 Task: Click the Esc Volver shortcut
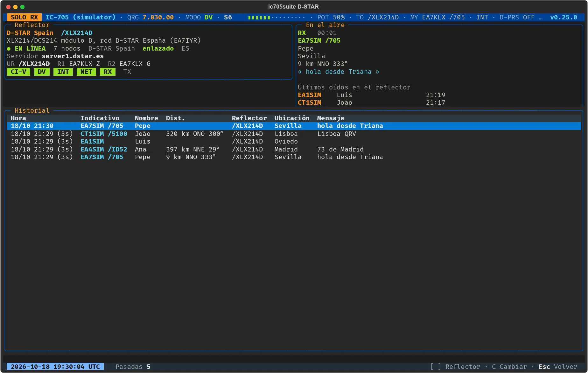558,367
